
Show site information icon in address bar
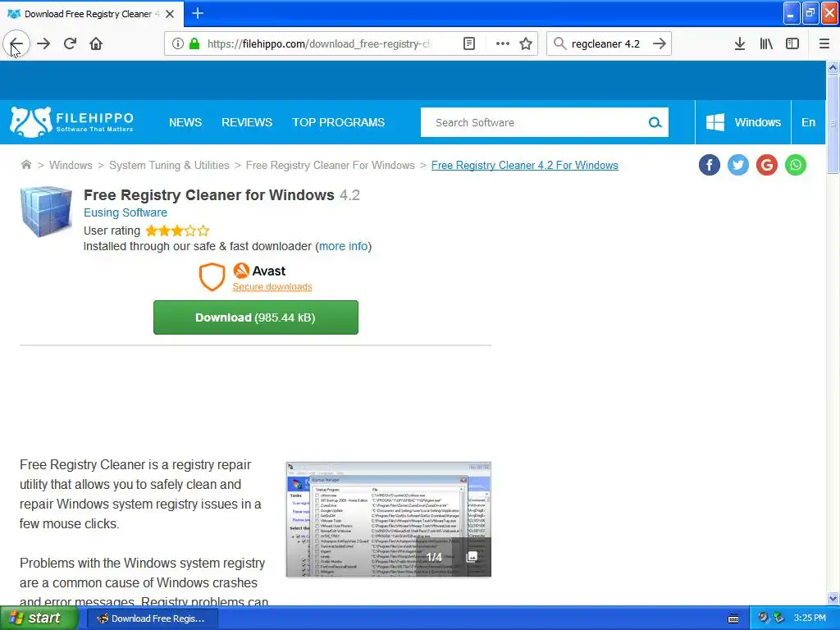click(177, 44)
